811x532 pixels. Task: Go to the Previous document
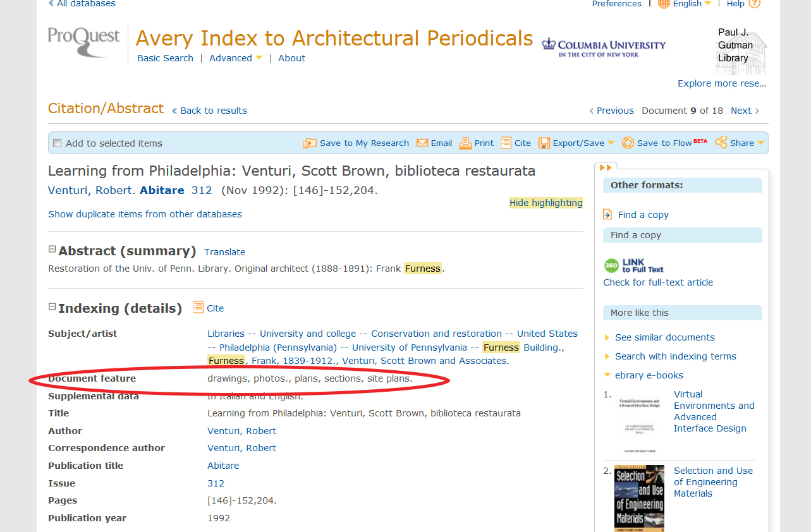pyautogui.click(x=611, y=111)
